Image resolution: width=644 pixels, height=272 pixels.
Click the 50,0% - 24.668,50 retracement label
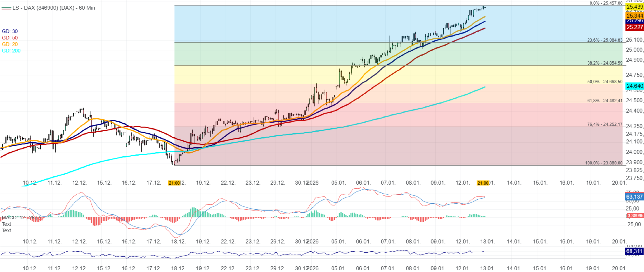tap(605, 82)
